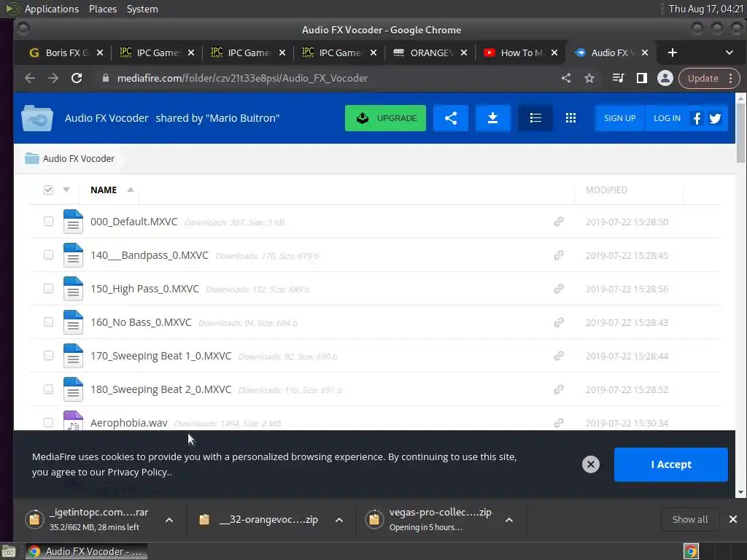Click the green UPGRADE button
Screen dimensions: 747x560
(385, 118)
